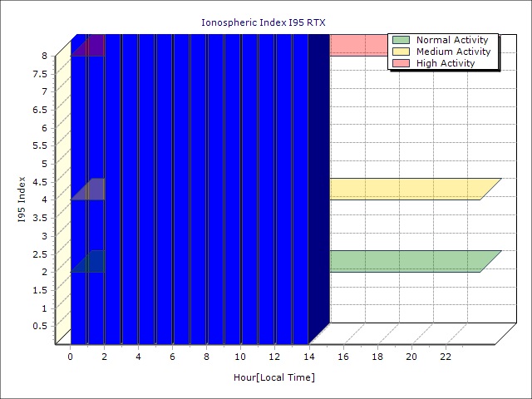Click the pink High Activity legend swatch
Screen dimensions: 532x399
click(401, 63)
